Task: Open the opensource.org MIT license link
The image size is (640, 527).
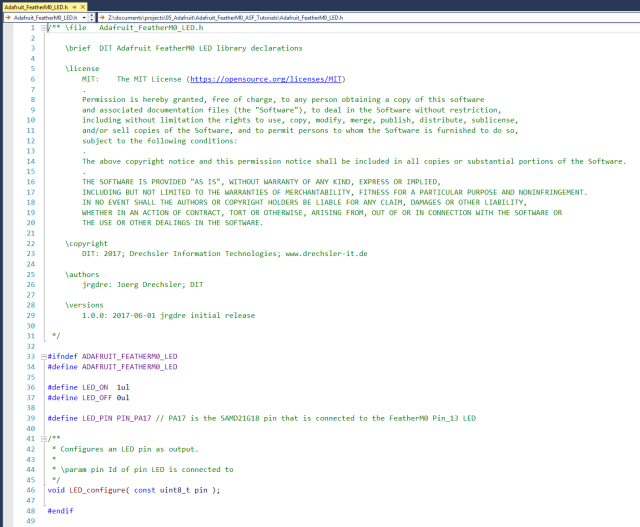Action: pos(266,79)
